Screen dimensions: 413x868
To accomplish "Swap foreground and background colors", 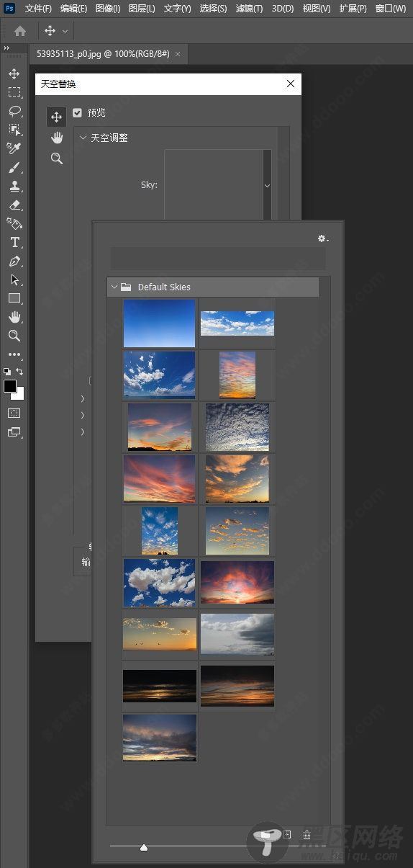I will pyautogui.click(x=20, y=372).
